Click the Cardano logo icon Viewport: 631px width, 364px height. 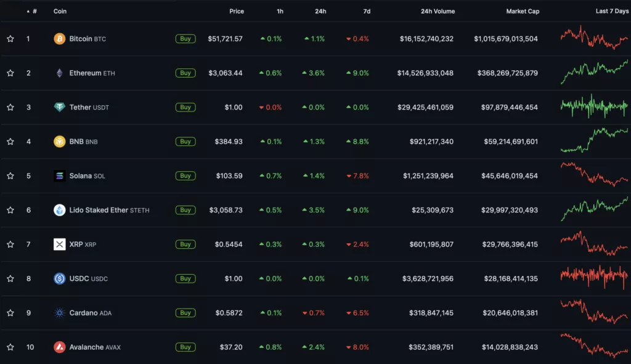coord(60,313)
